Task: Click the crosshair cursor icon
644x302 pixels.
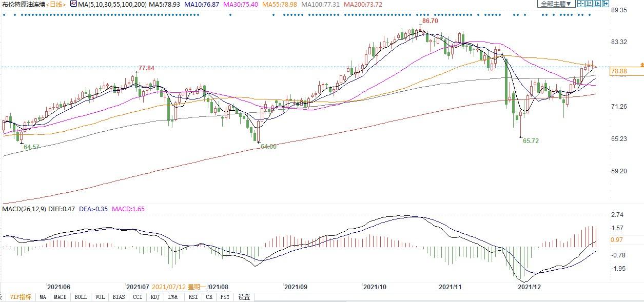Action: point(580,4)
